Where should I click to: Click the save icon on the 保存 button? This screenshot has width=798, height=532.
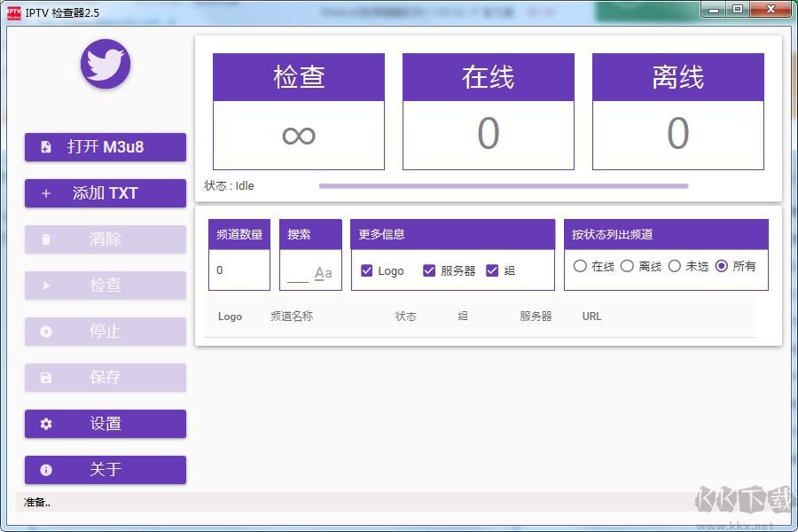click(45, 378)
